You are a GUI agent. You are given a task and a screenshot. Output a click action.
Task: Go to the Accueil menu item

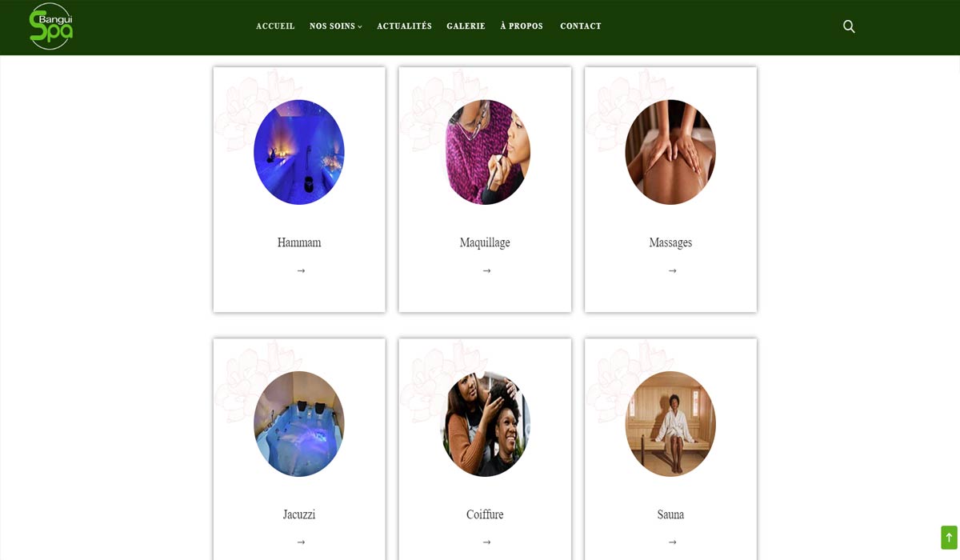click(x=275, y=26)
